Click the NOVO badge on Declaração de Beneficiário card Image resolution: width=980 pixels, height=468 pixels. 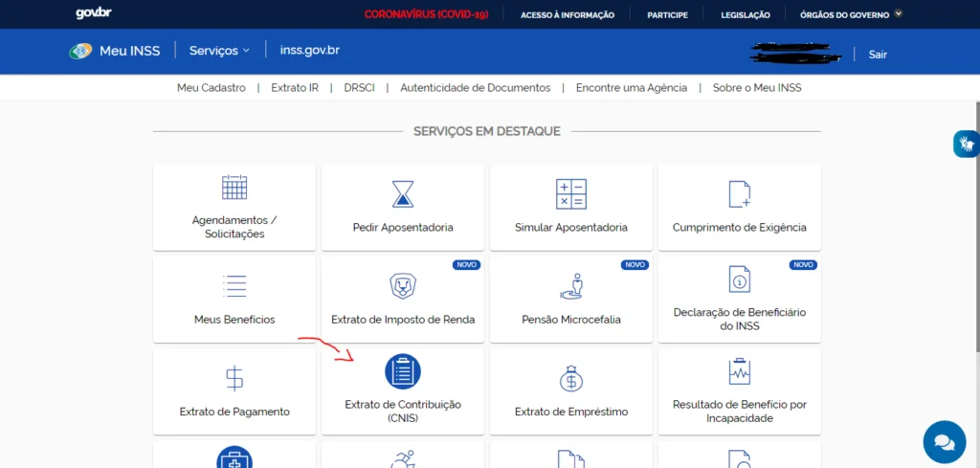pos(803,265)
